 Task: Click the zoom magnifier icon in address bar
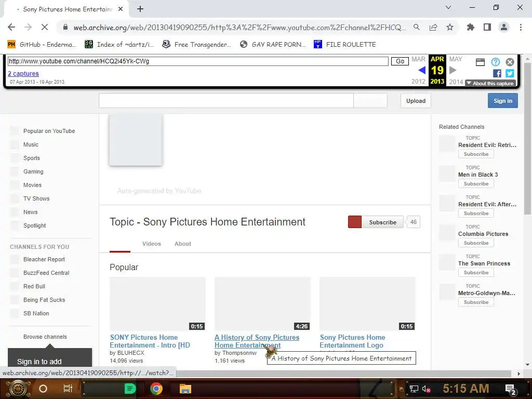(x=417, y=27)
